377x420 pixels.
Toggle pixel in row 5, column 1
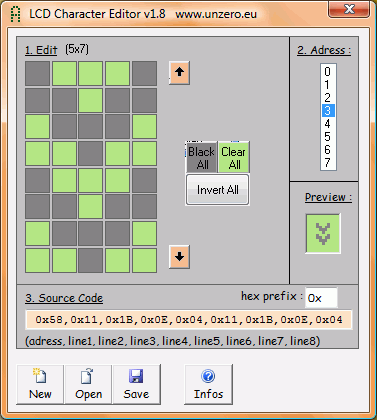pyautogui.click(x=37, y=180)
